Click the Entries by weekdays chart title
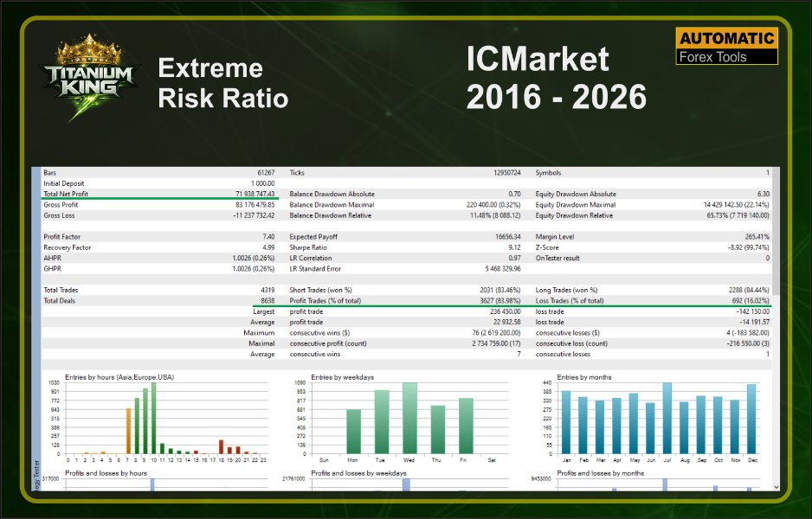This screenshot has height=519, width=812. point(342,377)
